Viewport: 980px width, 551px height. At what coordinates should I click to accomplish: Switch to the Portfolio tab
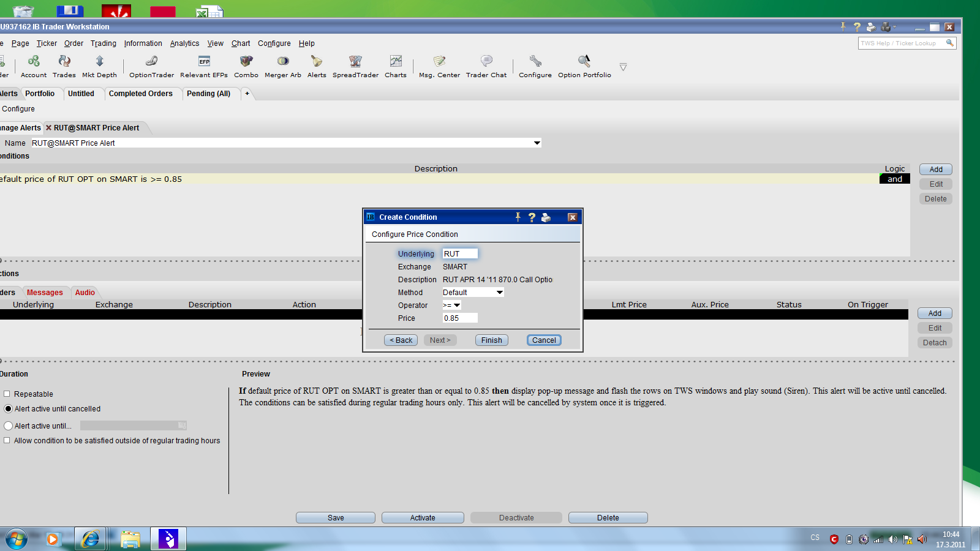pyautogui.click(x=40, y=94)
